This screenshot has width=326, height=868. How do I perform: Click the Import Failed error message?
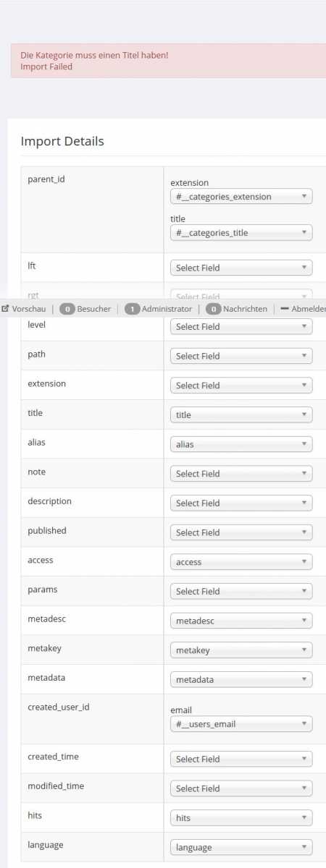tap(46, 67)
